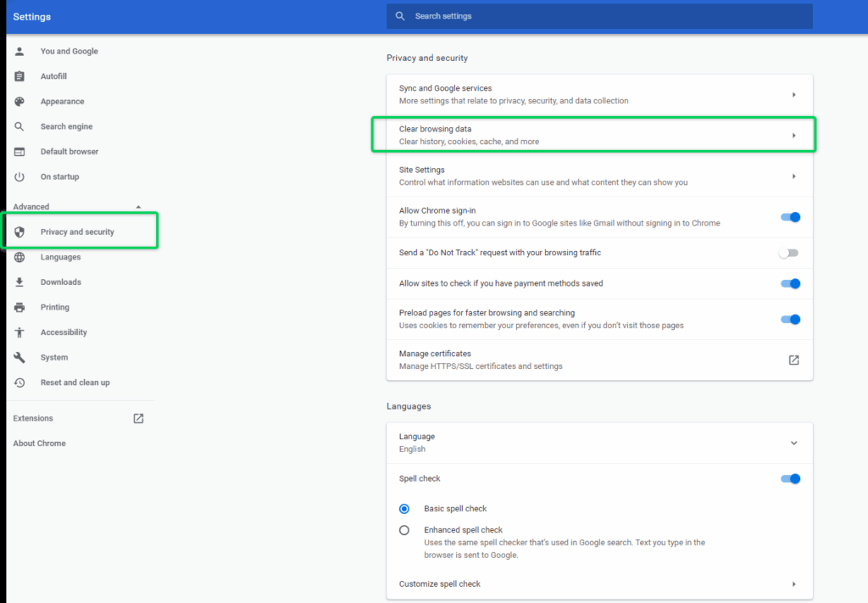Screen dimensions: 868x603
Task: Toggle payment methods check switch
Action: 790,283
